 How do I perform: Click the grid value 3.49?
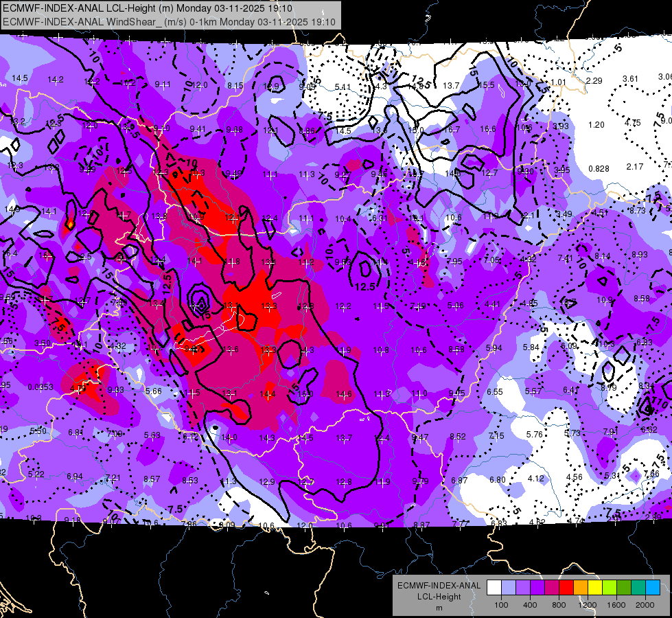tap(564, 214)
